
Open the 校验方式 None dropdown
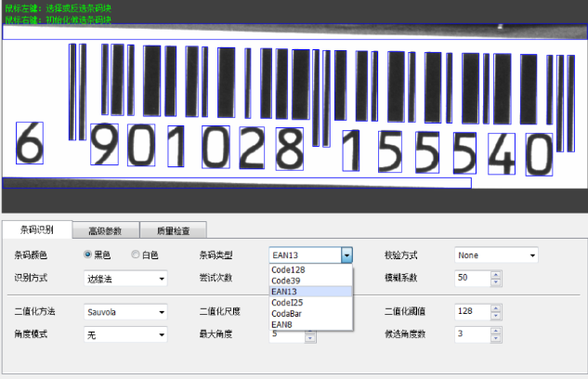pyautogui.click(x=496, y=255)
